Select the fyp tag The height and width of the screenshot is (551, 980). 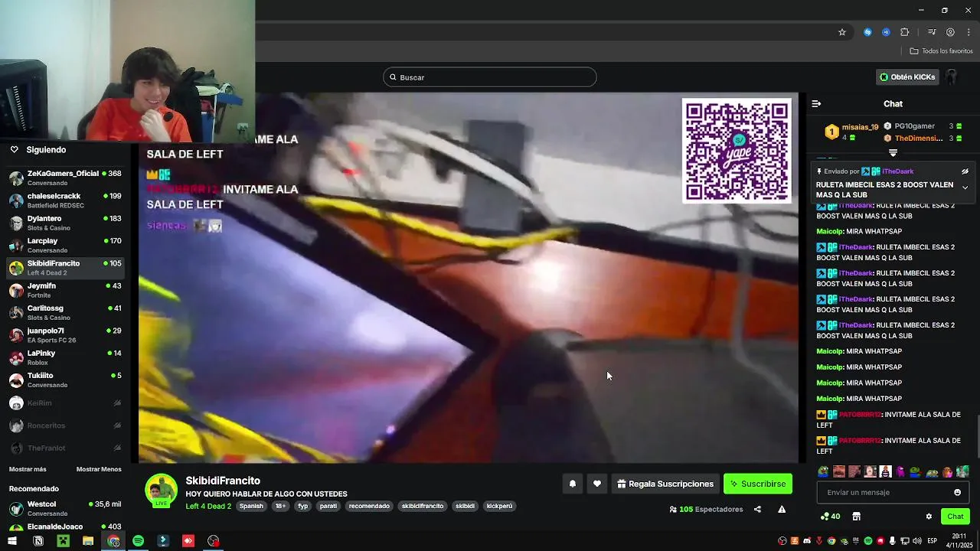[x=303, y=506]
